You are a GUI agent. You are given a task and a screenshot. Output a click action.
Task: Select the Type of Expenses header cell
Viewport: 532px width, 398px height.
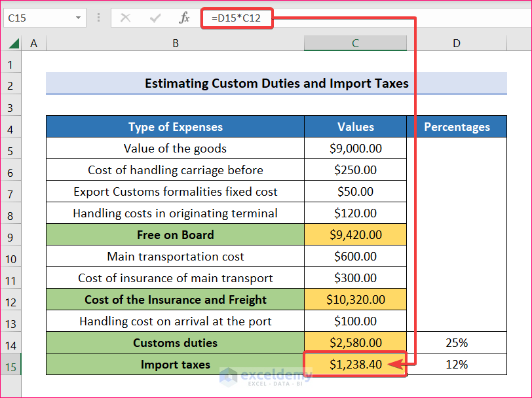[175, 127]
